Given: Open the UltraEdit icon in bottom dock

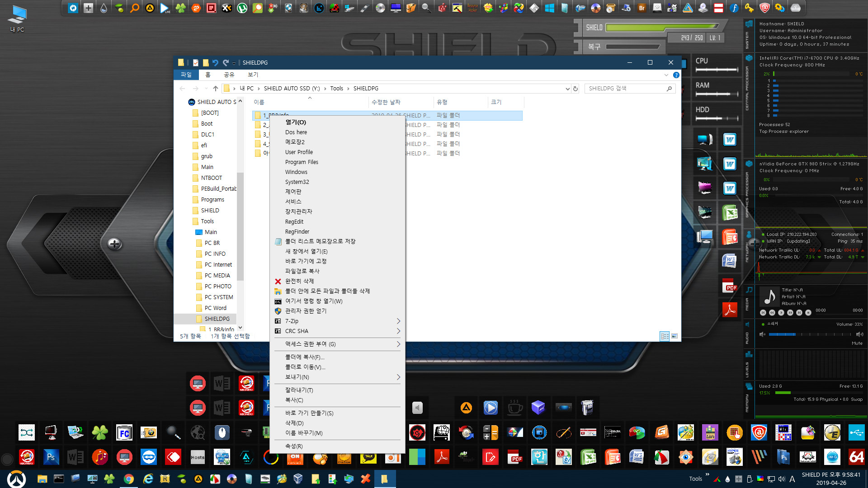Looking at the screenshot, I should click(832, 432).
